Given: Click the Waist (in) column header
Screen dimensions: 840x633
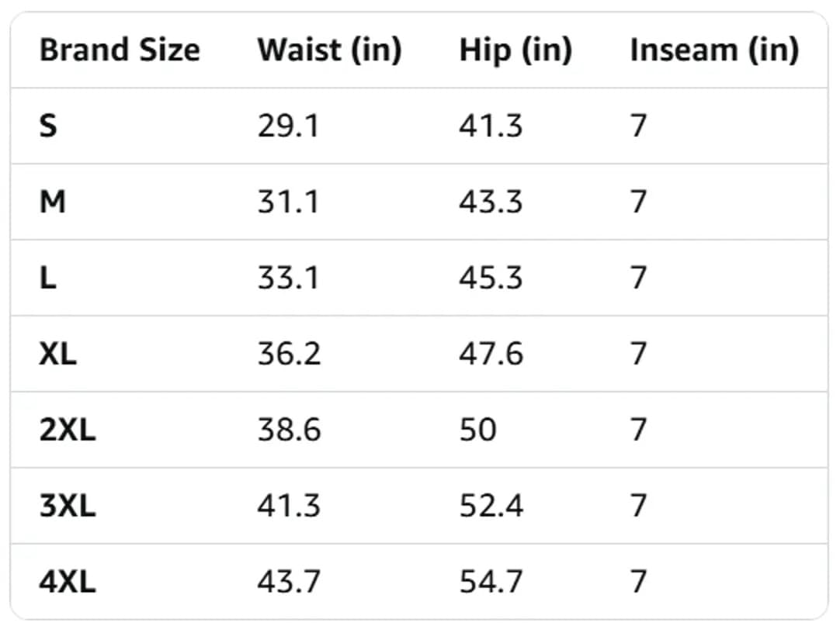Looking at the screenshot, I should click(x=329, y=50).
